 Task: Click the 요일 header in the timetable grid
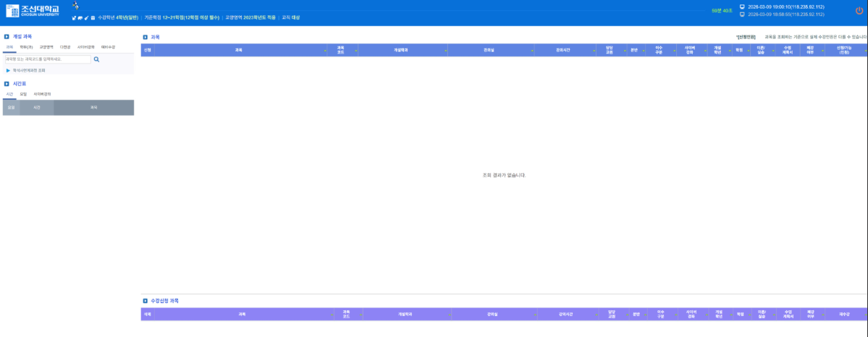pos(11,107)
